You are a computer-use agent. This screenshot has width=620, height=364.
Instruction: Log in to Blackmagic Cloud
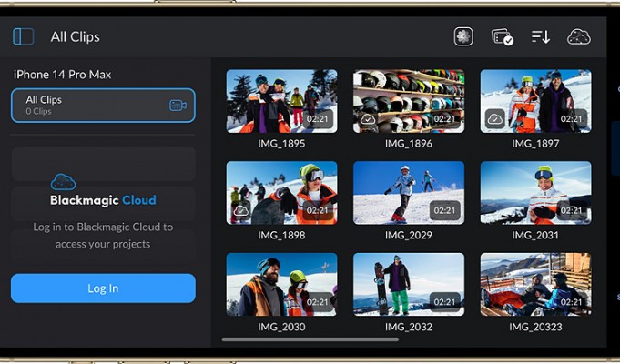click(x=103, y=288)
